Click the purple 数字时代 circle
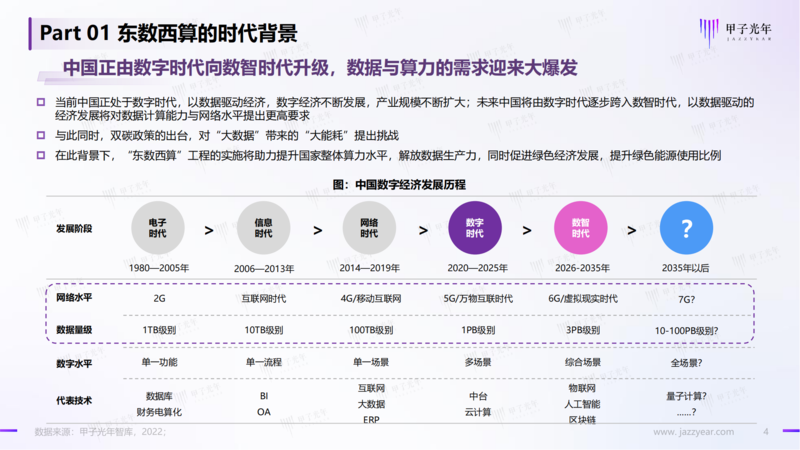The width and height of the screenshot is (800, 450). 476,229
